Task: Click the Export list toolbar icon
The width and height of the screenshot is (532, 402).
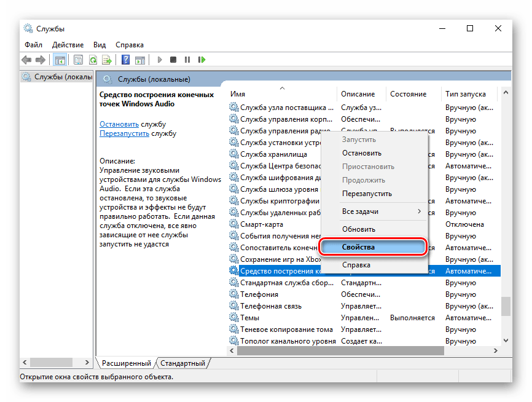Action: pyautogui.click(x=107, y=60)
